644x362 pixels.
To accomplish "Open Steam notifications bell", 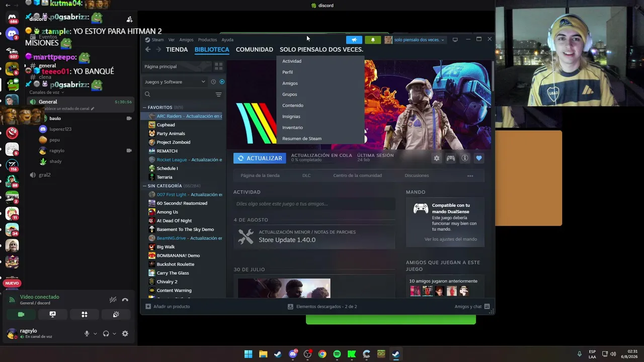I will (x=373, y=40).
